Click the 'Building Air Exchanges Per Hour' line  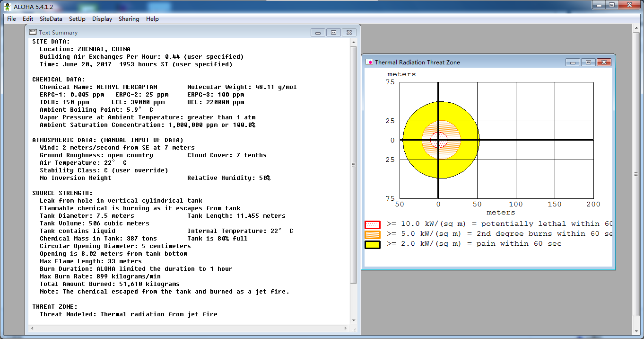[x=142, y=57]
